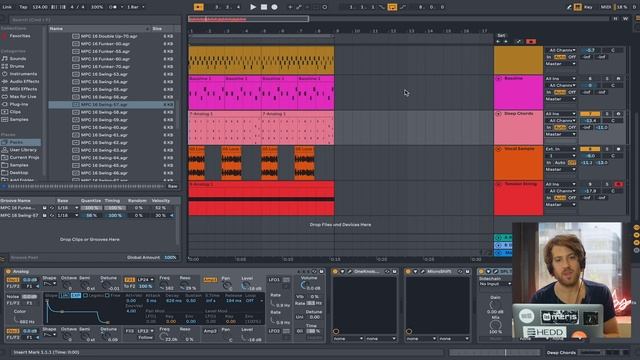Deactivate Vocal Sample track activator 8
Viewport: 640px width, 360px height.
click(x=590, y=149)
